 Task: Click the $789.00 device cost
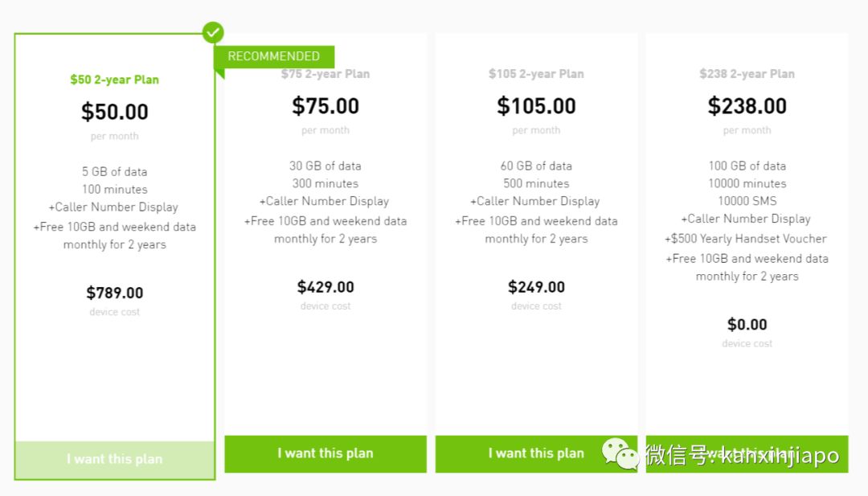[115, 293]
